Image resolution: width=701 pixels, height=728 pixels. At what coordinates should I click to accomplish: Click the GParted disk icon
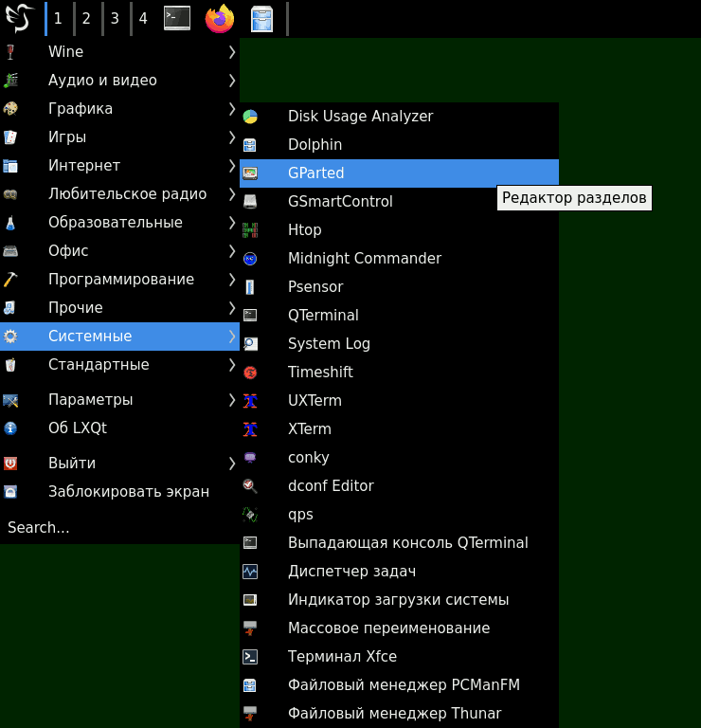click(x=250, y=173)
